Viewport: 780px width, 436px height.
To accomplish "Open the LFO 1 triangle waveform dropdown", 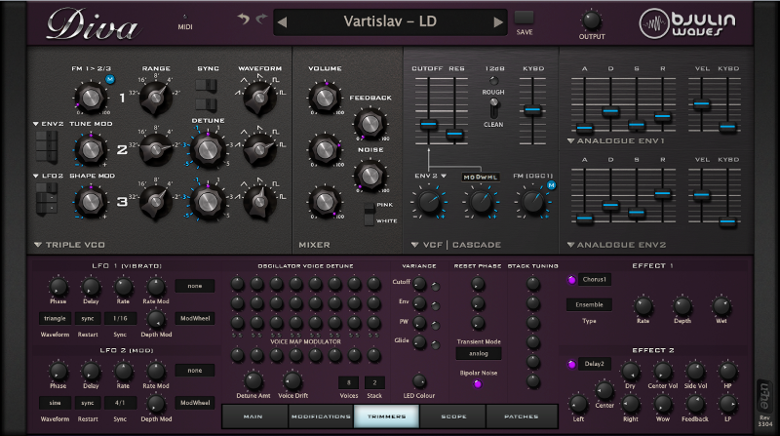I will [54, 317].
